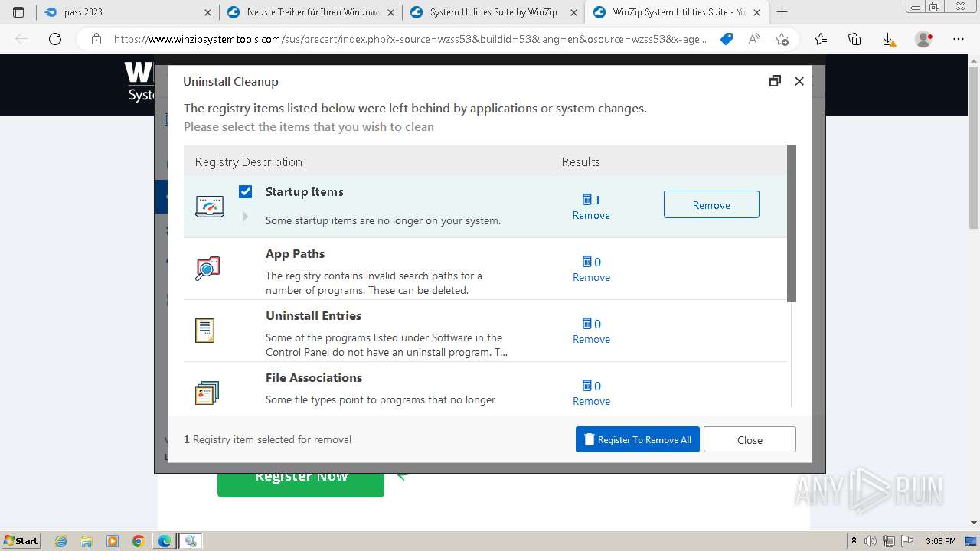
Task: Click the address bar URL field
Action: pyautogui.click(x=410, y=39)
